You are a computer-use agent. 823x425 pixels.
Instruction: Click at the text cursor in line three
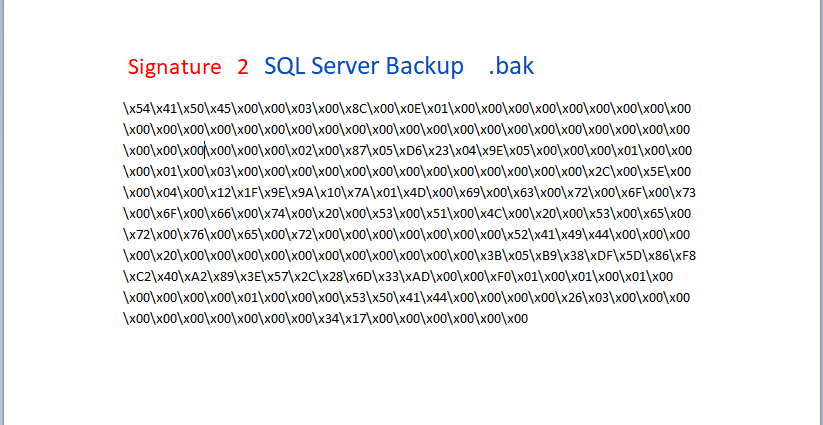[x=205, y=151]
